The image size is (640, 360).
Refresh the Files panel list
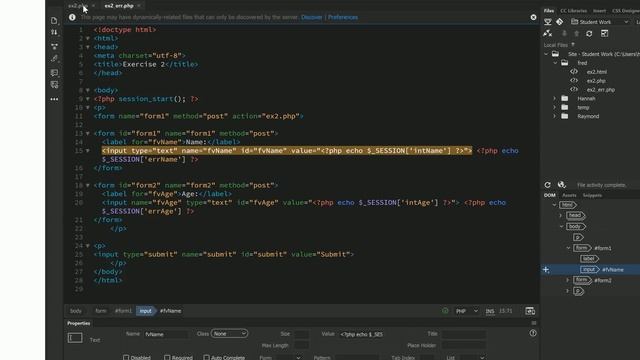click(589, 34)
